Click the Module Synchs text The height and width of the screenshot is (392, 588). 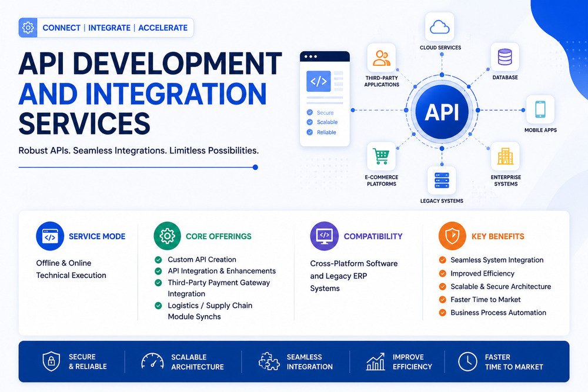194,317
